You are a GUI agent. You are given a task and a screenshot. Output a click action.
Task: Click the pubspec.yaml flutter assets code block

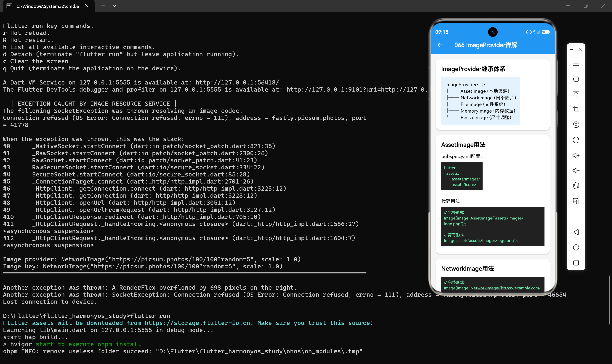462,176
